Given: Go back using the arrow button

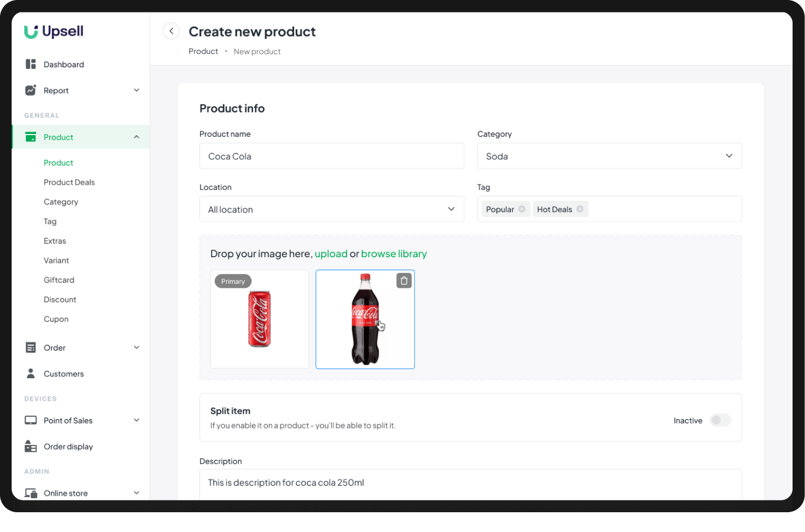Looking at the screenshot, I should point(171,31).
